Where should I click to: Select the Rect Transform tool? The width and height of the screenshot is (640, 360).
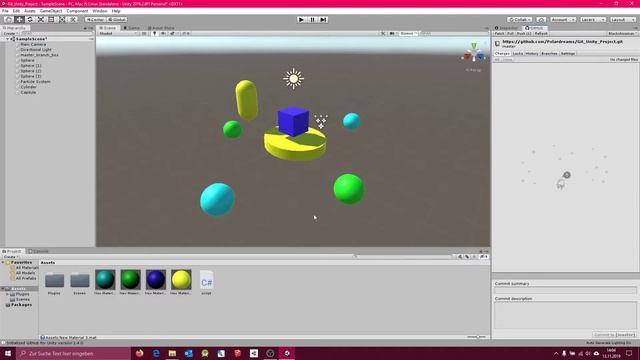coord(51,20)
